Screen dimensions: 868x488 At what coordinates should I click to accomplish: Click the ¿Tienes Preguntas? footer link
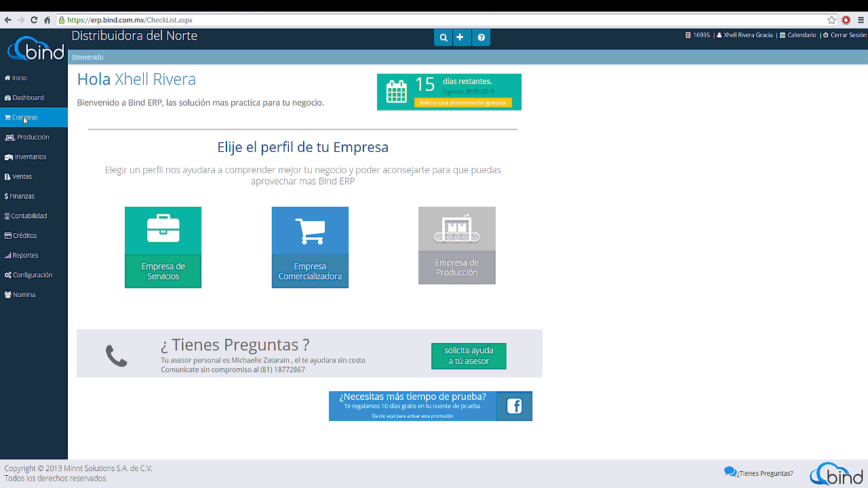coord(766,473)
